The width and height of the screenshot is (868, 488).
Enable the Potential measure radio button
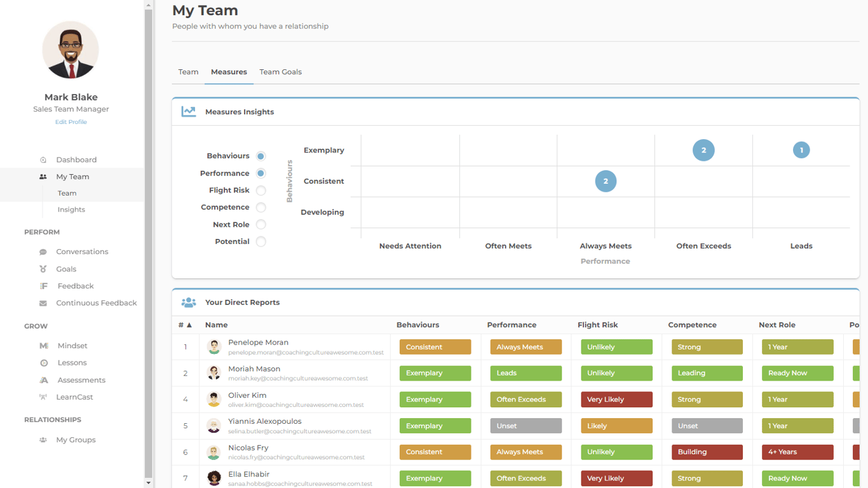[x=261, y=242]
